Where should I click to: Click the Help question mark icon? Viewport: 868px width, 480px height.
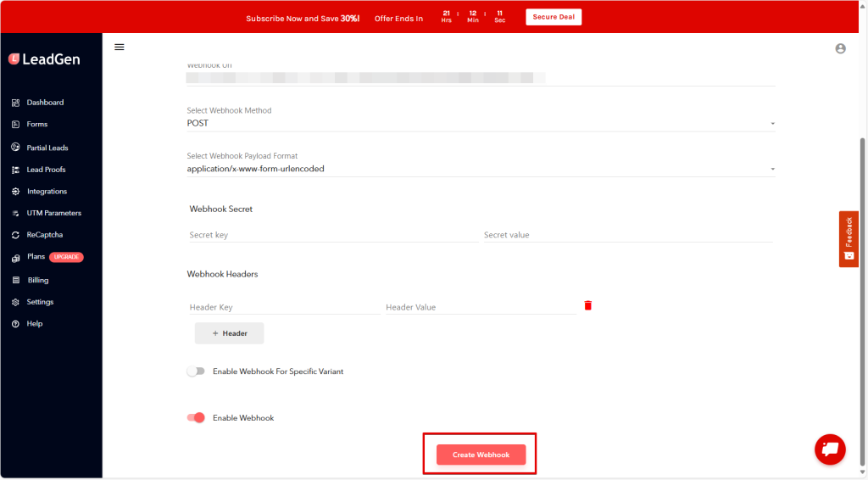click(15, 324)
